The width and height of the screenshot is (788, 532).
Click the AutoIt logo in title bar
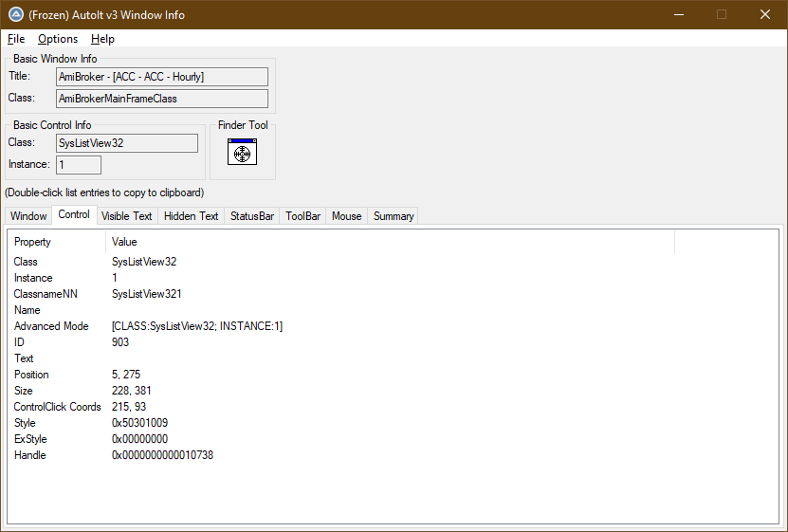click(x=16, y=14)
